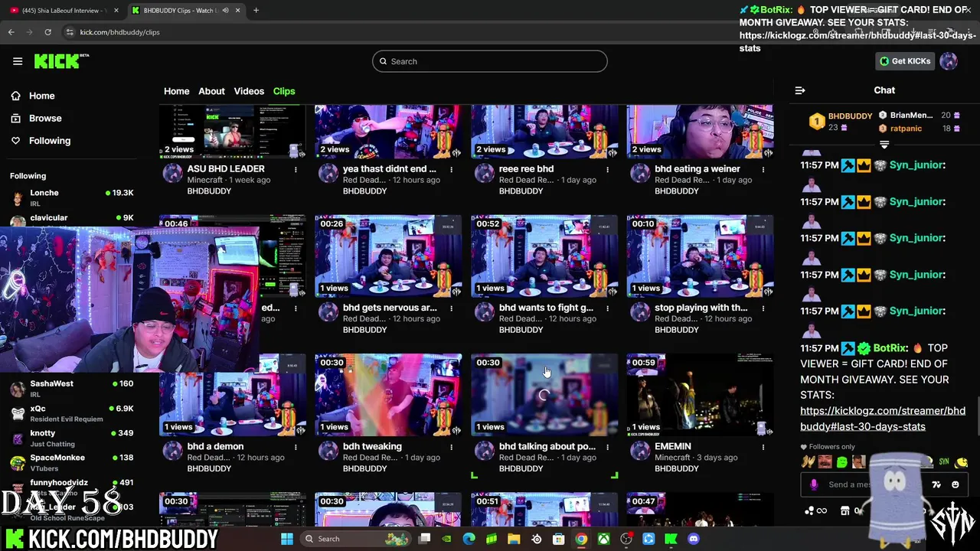Play the bdh tweaking clip thumbnail
This screenshot has height=551, width=980.
pos(388,395)
